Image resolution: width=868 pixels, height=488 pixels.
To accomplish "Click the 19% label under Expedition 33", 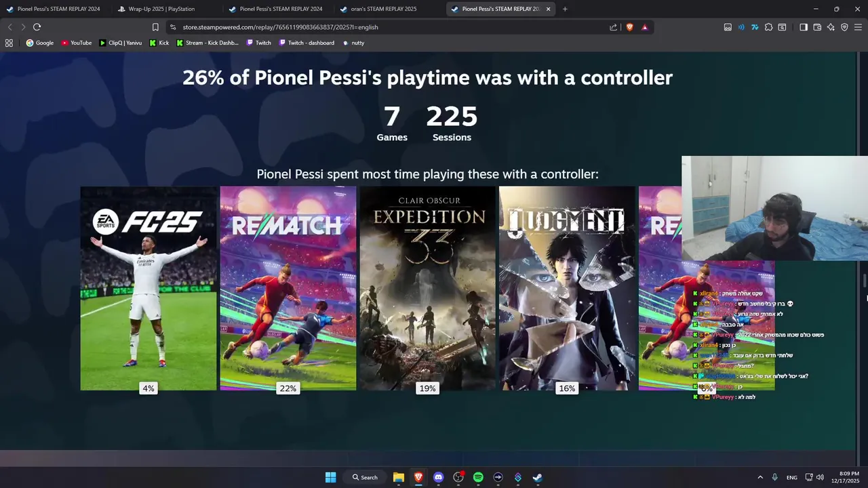I will click(427, 388).
